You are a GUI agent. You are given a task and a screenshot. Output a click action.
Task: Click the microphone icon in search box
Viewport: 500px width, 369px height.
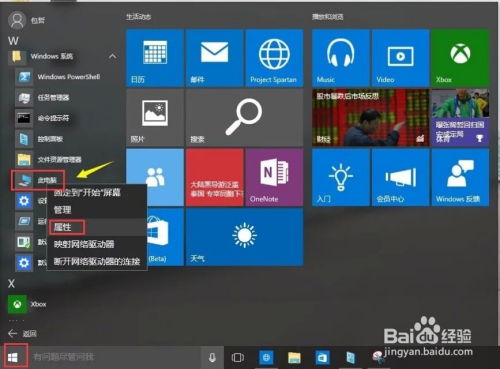coord(212,357)
